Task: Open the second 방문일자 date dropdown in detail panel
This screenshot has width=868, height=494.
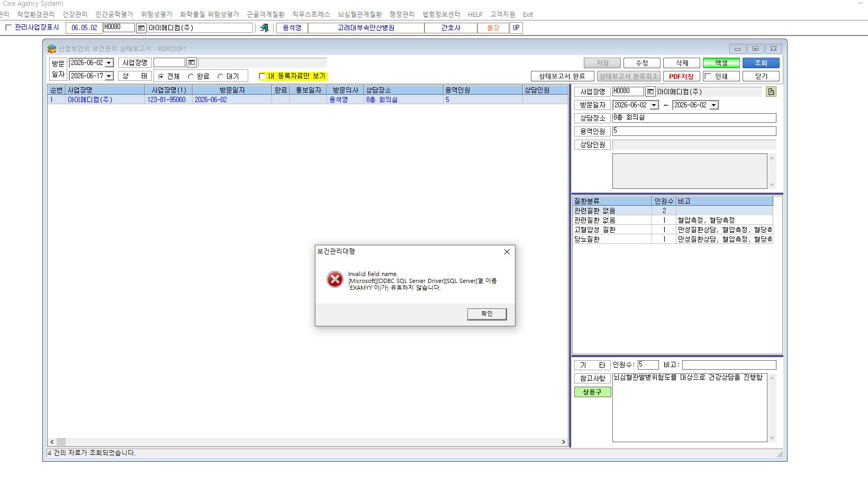Action: pyautogui.click(x=714, y=105)
